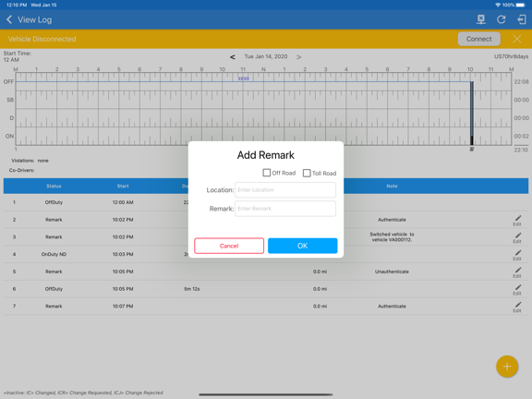This screenshot has height=399, width=532.
Task: Confirm the remark with OK
Action: [x=303, y=246]
